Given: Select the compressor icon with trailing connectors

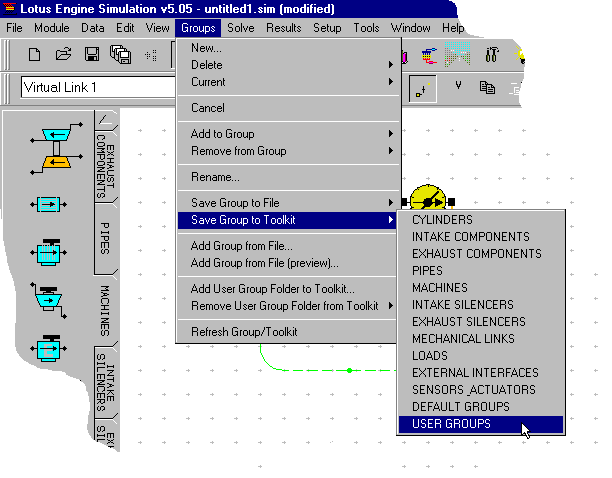Looking at the screenshot, I should (48, 300).
